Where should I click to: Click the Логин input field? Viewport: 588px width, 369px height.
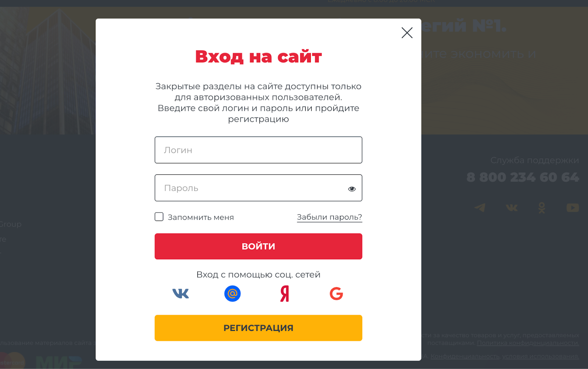258,150
